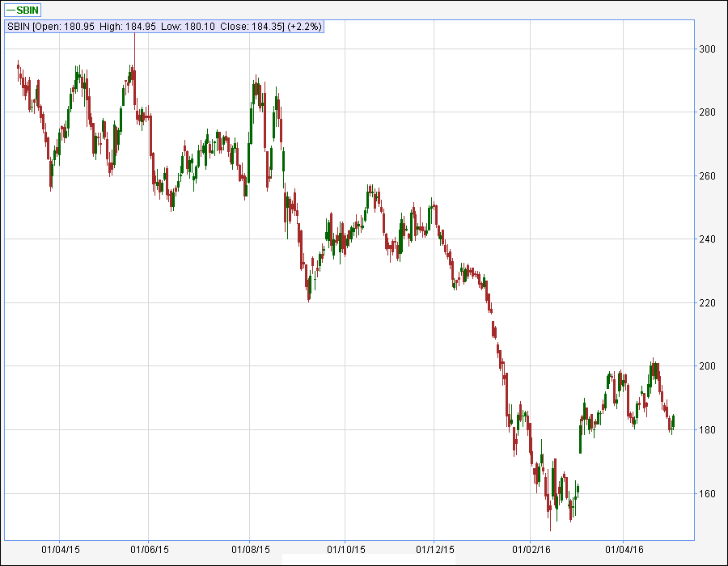
Task: Select the 01/04/16 date label
Action: click(624, 549)
